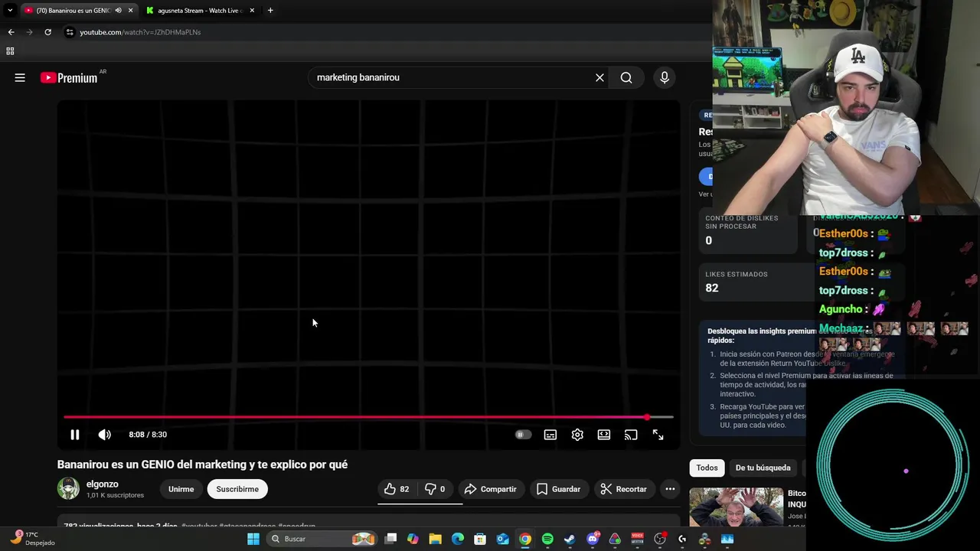
Task: Clear the search box text
Action: pos(599,77)
